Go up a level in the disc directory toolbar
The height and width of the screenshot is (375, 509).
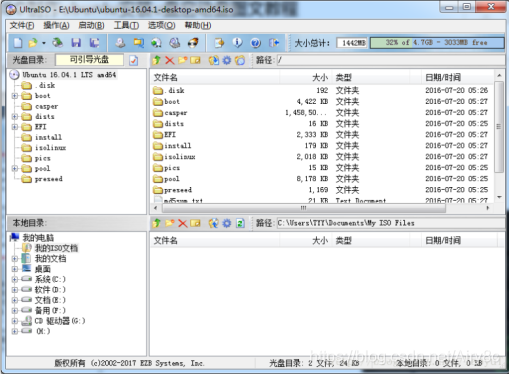(x=156, y=60)
